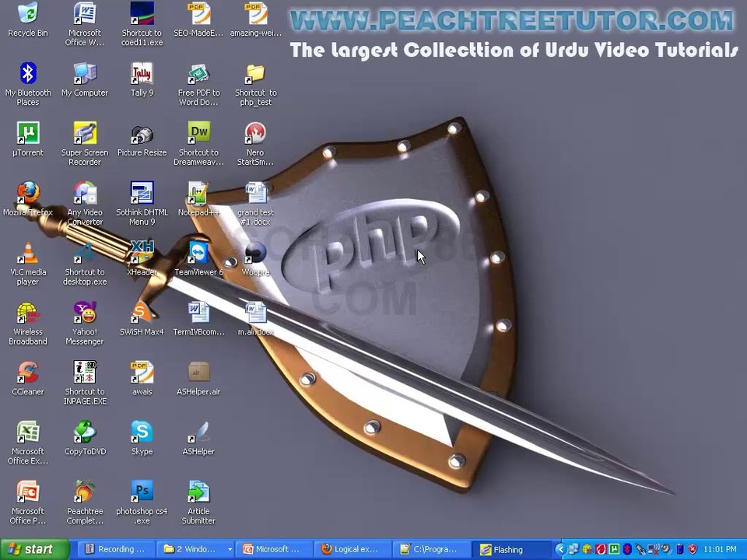Switch to Flashing taskbar button

coord(512,550)
